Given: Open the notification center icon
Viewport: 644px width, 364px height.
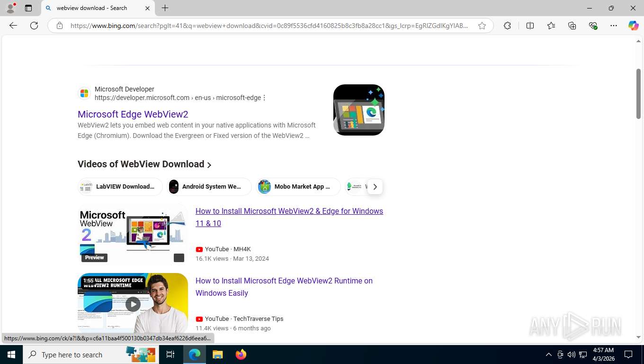Looking at the screenshot, I should [x=628, y=355].
